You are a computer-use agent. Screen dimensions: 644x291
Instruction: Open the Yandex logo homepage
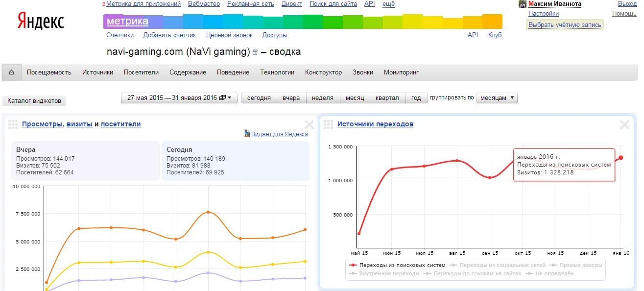41,21
